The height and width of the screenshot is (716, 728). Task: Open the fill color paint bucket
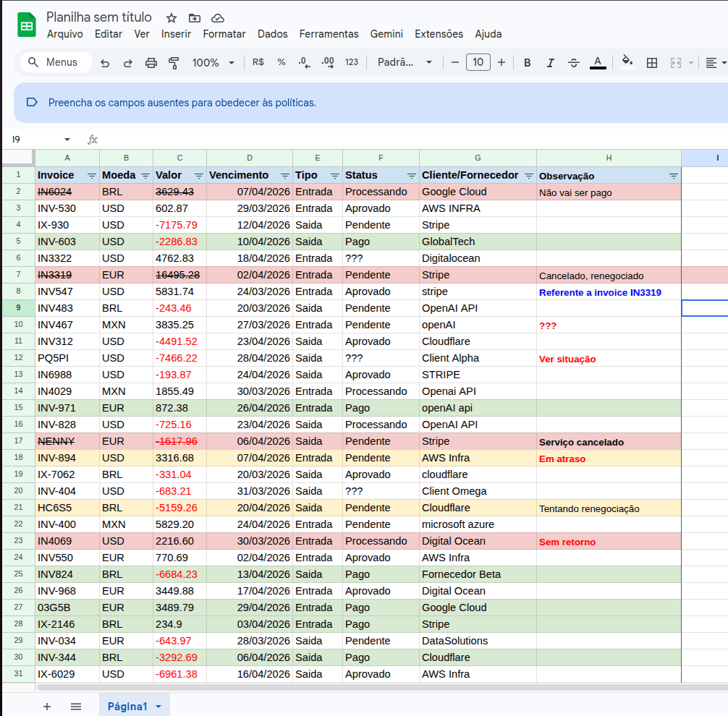(627, 63)
